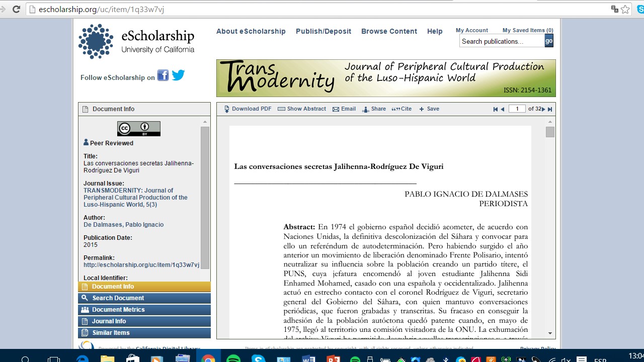Open Publish/Deposit menu
This screenshot has height=362, width=644.
[324, 31]
